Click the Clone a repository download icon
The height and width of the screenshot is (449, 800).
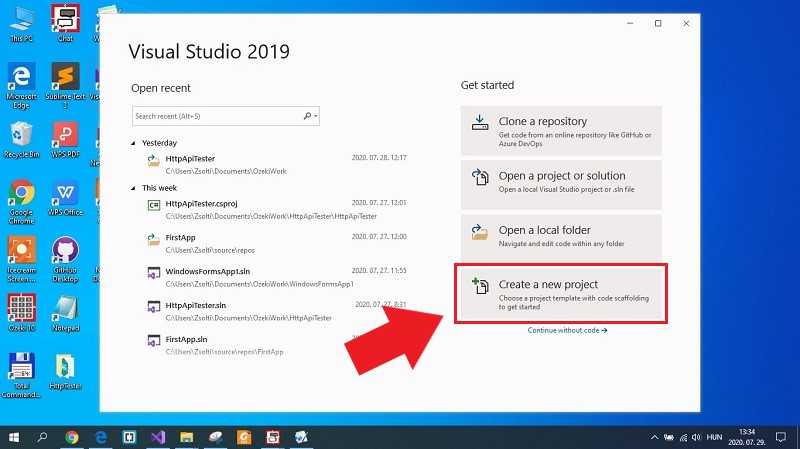[x=480, y=122]
